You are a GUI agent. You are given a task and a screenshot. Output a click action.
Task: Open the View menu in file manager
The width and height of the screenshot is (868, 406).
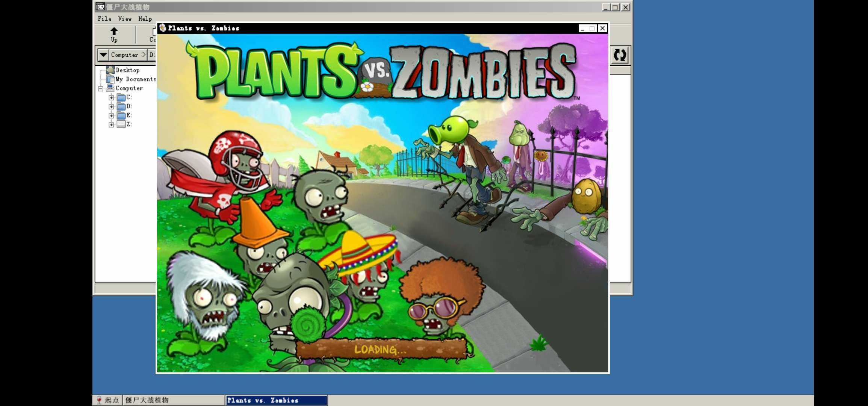point(125,19)
